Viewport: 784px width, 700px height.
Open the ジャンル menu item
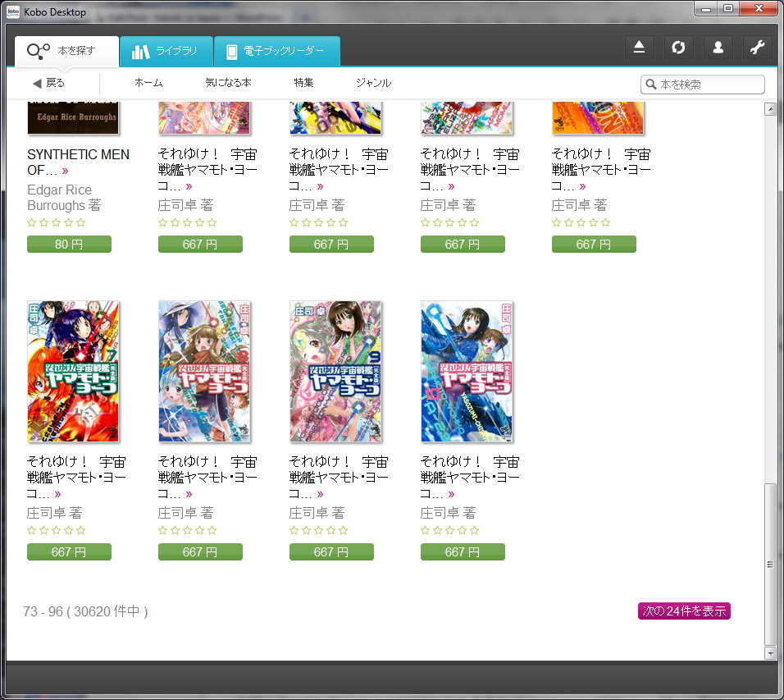pyautogui.click(x=373, y=83)
